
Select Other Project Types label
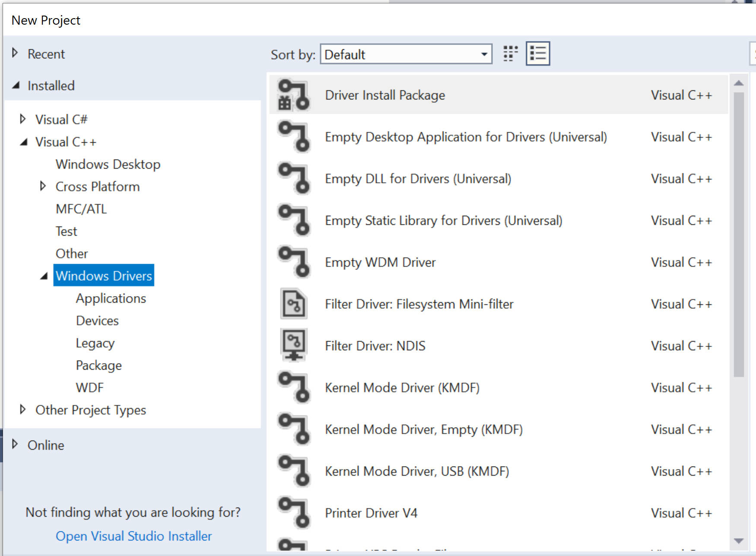point(91,410)
